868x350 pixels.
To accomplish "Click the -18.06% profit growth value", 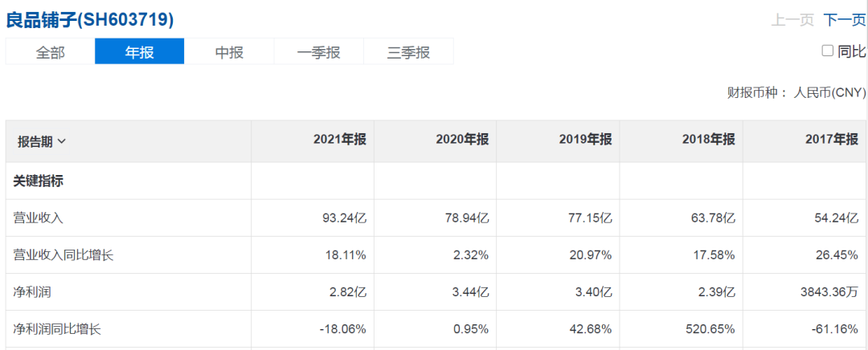I will [342, 329].
